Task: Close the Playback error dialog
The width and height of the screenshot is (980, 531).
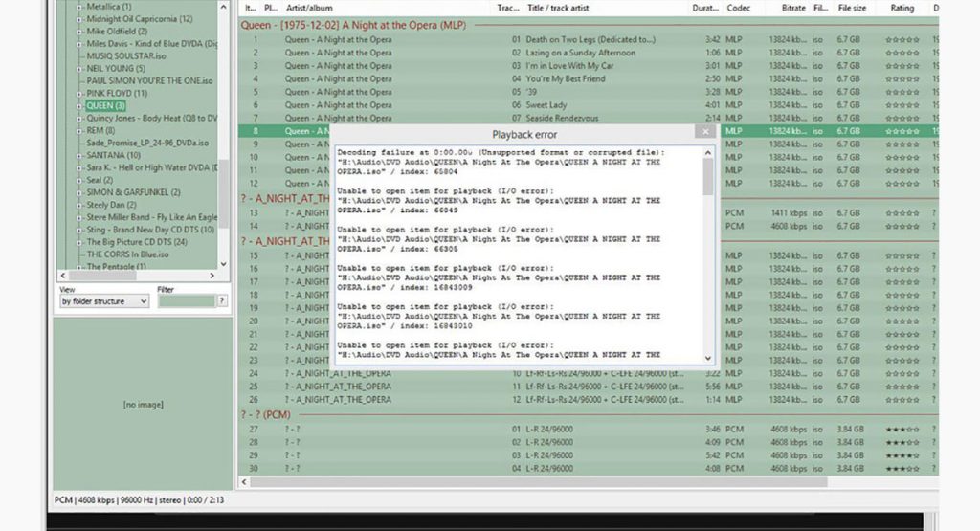Action: [705, 131]
